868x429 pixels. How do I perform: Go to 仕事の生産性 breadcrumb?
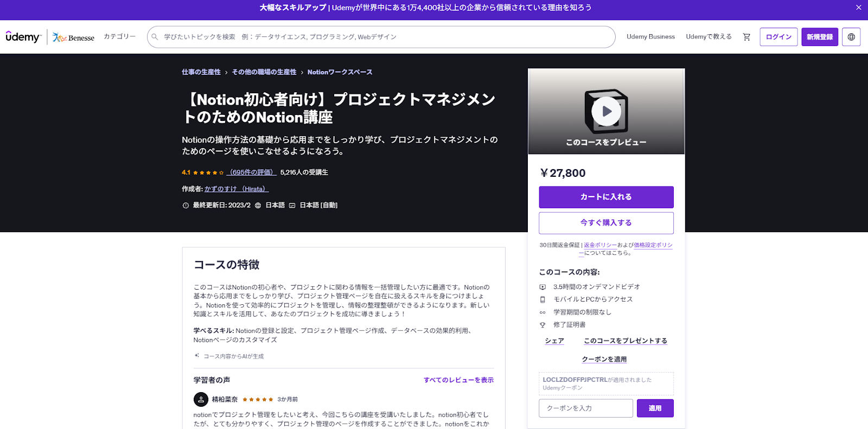pyautogui.click(x=201, y=72)
